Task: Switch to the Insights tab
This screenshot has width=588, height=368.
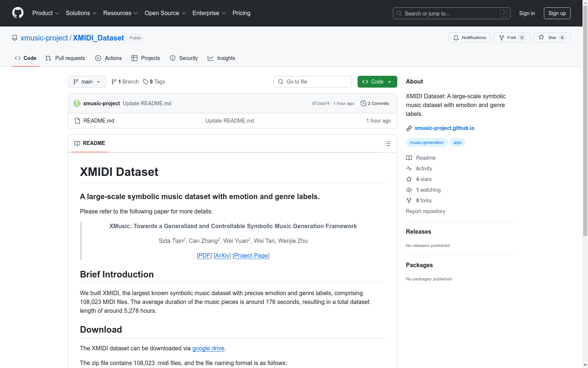Action: (x=221, y=58)
